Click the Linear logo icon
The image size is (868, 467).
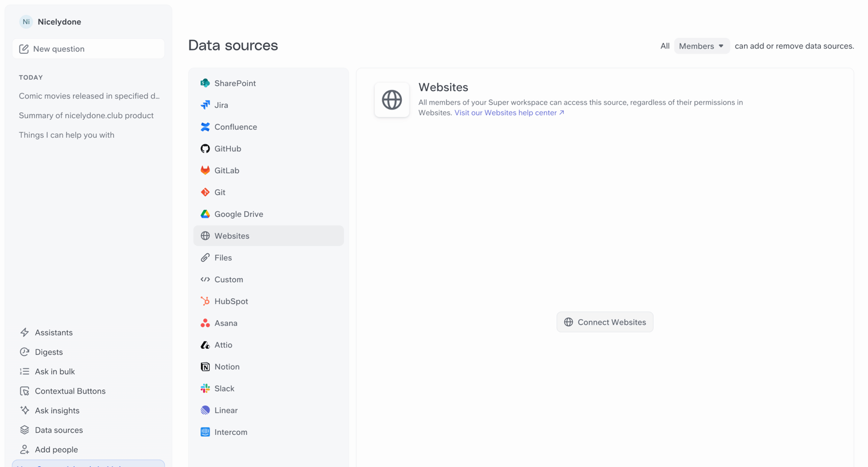coord(205,410)
